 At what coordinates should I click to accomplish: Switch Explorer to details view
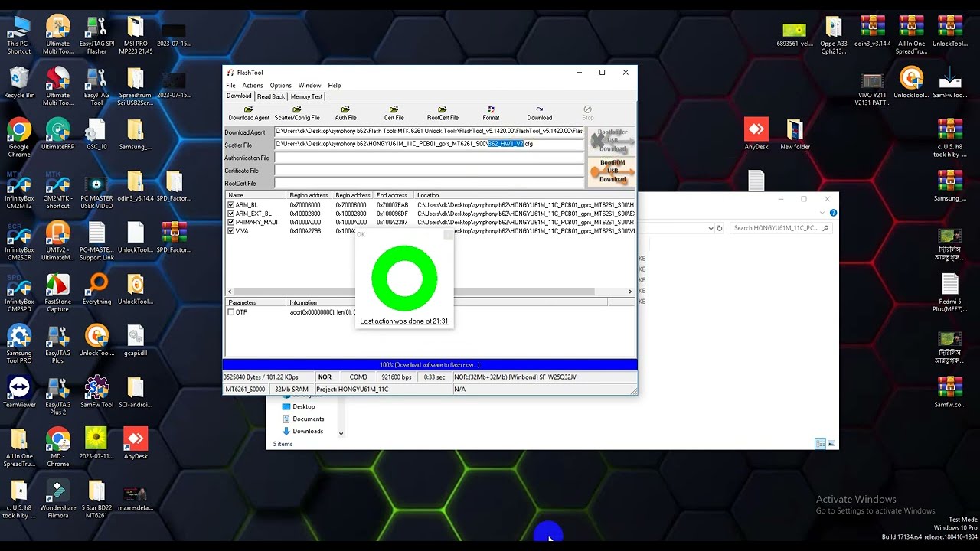(820, 444)
